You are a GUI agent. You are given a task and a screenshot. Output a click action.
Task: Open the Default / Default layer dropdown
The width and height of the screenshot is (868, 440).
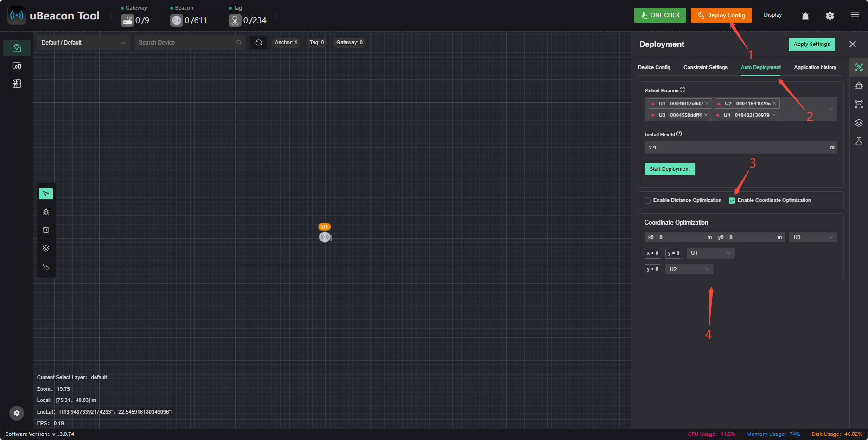(83, 43)
